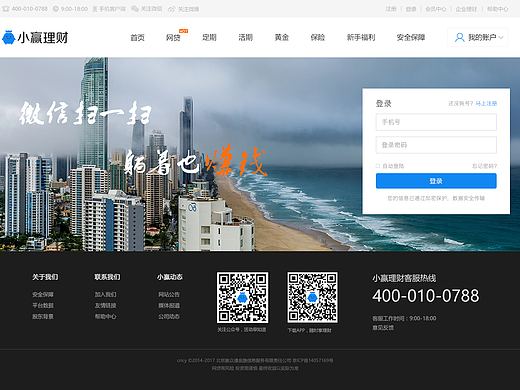
Task: Open the 定期 nav item
Action: 209,37
